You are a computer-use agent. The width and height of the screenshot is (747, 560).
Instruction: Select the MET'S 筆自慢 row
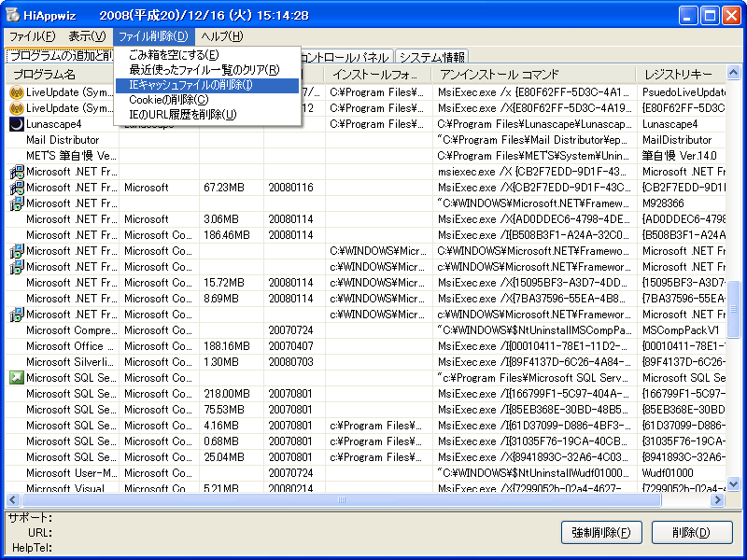click(365, 156)
